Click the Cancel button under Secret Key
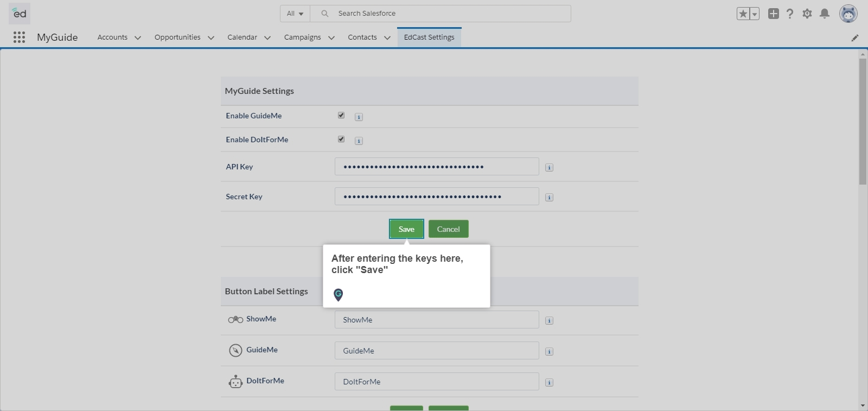This screenshot has width=868, height=411. coord(449,229)
